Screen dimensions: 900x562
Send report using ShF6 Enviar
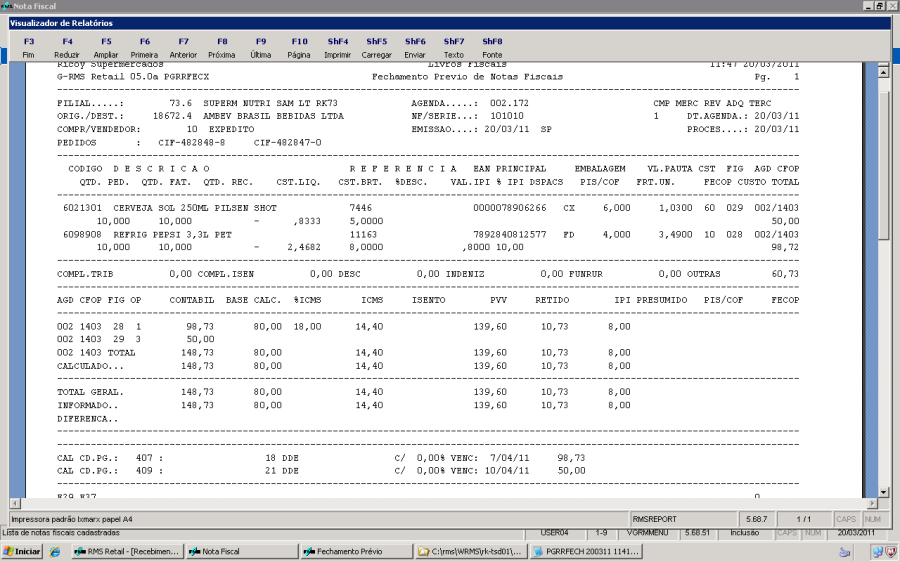point(415,48)
